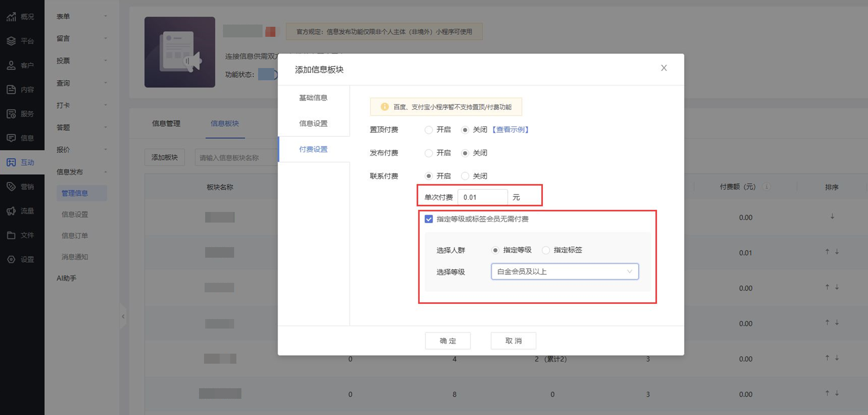
Task: Select the 指定标签 radio option
Action: click(546, 250)
